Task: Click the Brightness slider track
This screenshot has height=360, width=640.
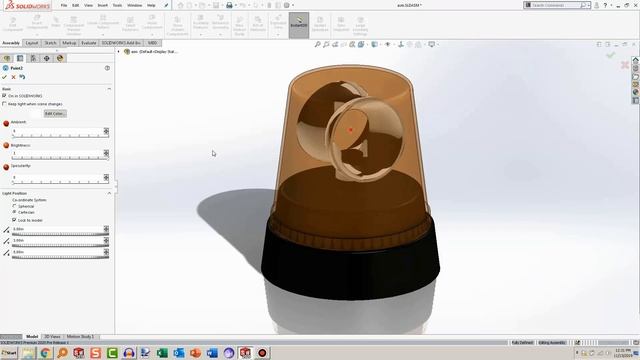Action: pyautogui.click(x=60, y=158)
